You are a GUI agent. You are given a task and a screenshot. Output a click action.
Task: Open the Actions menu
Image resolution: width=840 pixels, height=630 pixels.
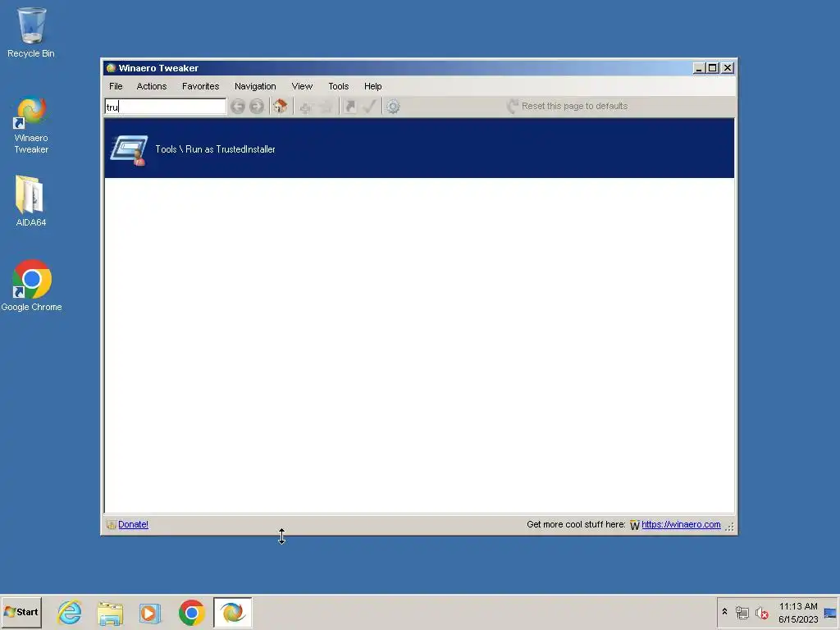[152, 86]
